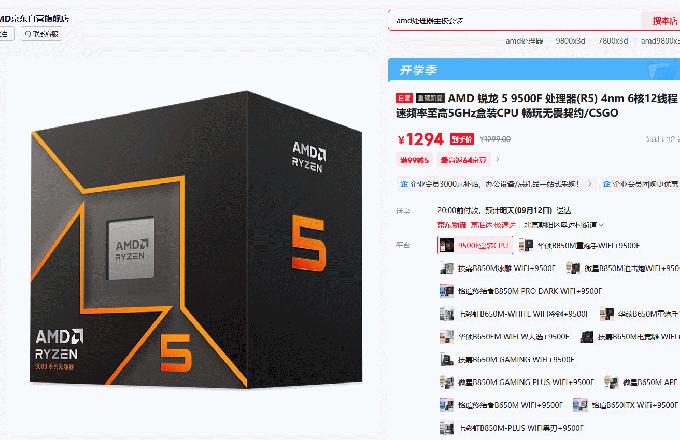Click the 9800x3d search suggestion

pyautogui.click(x=570, y=41)
